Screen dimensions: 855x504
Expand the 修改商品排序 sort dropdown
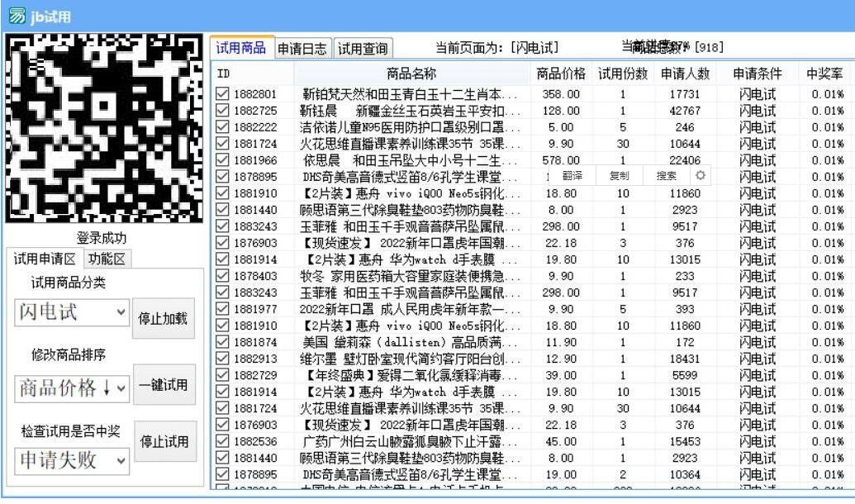tap(72, 388)
